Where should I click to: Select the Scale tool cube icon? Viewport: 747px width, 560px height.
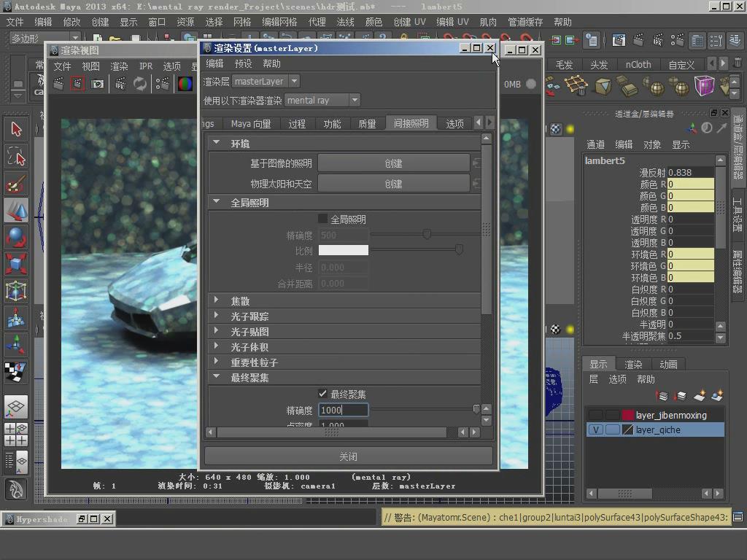click(x=16, y=264)
